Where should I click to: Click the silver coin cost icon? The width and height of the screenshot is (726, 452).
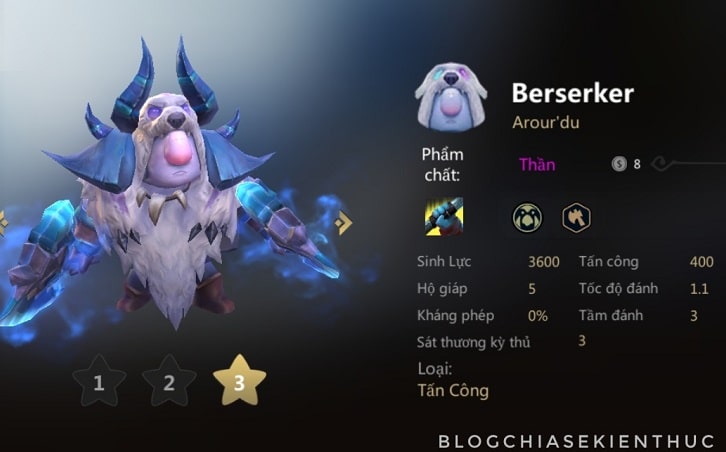click(x=619, y=163)
